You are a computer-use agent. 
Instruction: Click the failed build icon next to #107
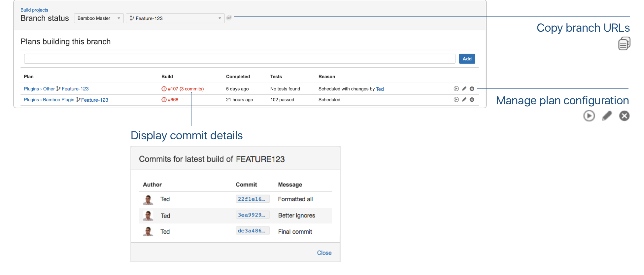click(164, 89)
